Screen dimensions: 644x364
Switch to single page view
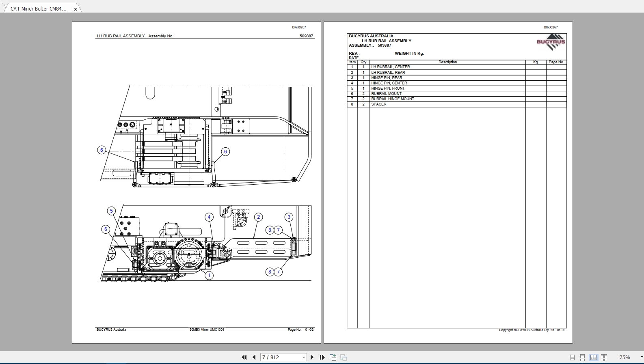coord(572,357)
